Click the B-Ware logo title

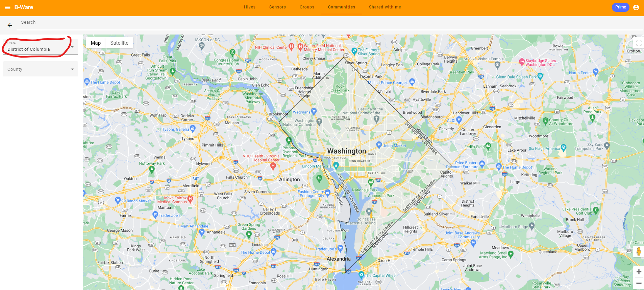click(x=24, y=7)
